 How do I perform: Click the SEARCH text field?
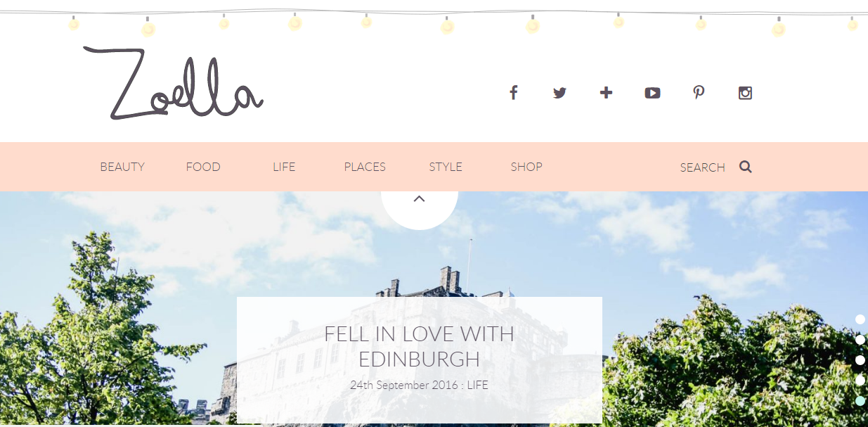tap(702, 167)
